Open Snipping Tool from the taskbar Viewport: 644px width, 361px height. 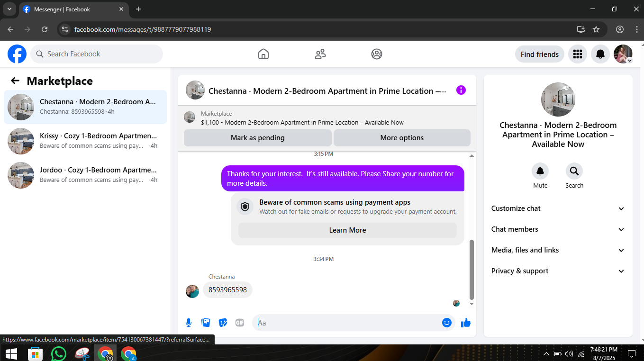pyautogui.click(x=82, y=353)
